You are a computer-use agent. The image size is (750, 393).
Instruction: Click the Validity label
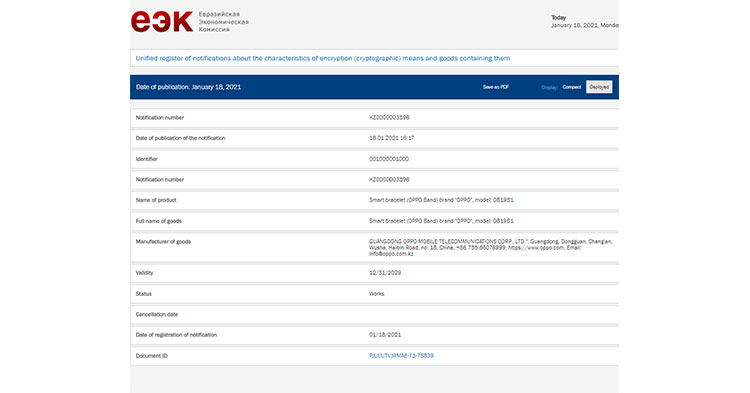tap(144, 273)
